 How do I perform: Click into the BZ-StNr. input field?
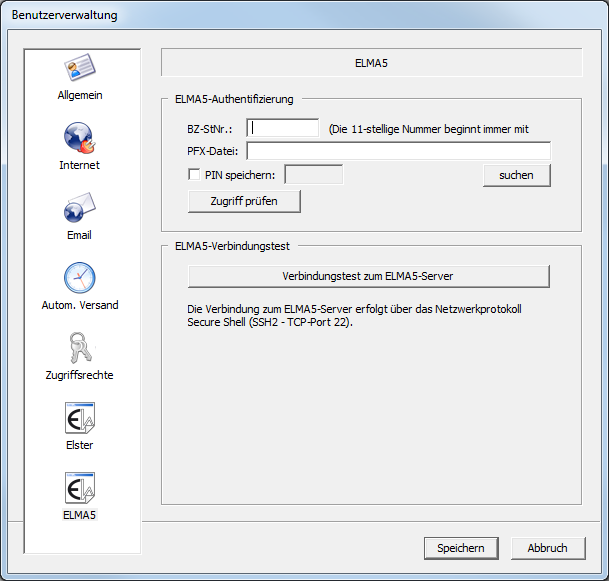(283, 128)
